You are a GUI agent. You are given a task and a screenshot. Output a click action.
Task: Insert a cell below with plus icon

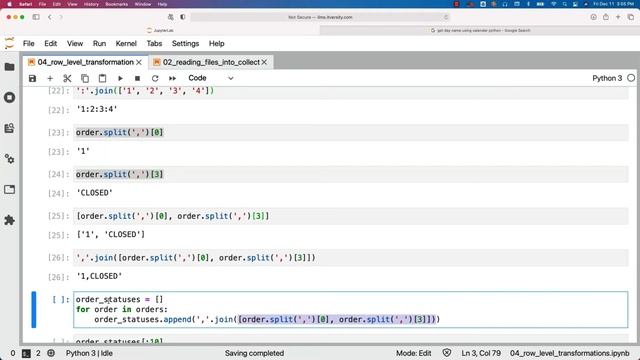click(x=50, y=78)
